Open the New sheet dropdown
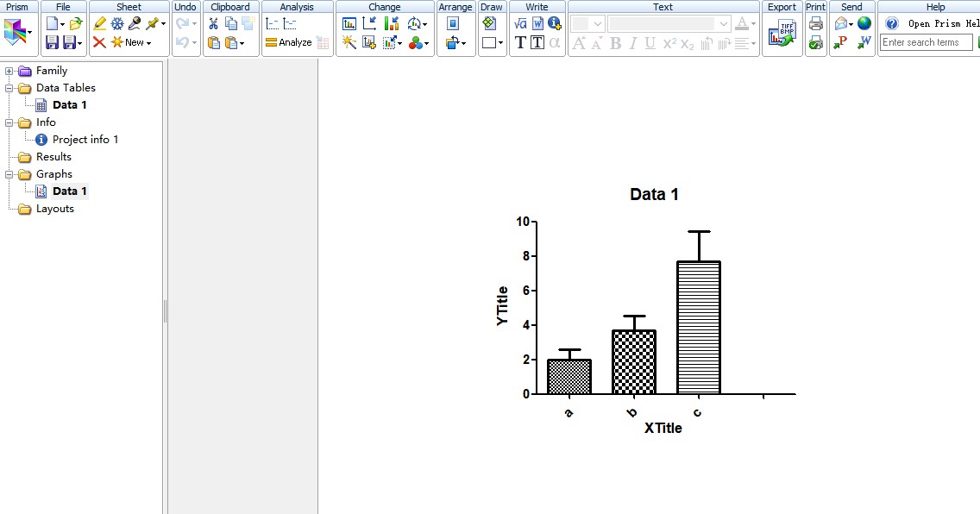Viewport: 980px width, 514px height. click(x=131, y=42)
